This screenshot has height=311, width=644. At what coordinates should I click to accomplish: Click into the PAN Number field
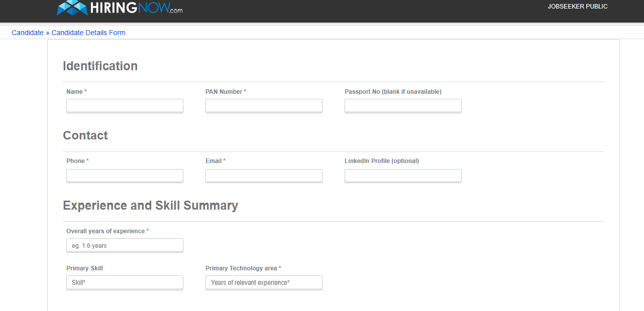(x=264, y=106)
